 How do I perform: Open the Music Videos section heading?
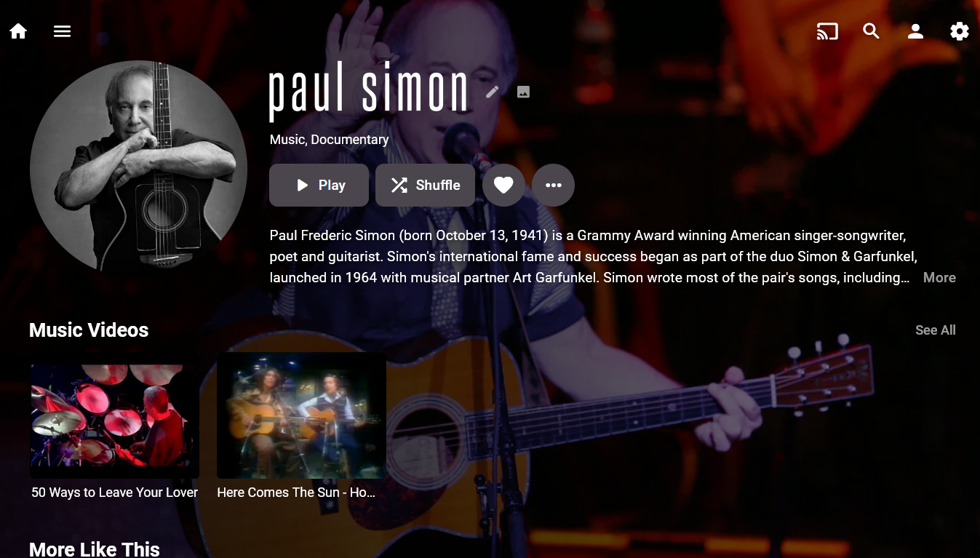click(89, 330)
